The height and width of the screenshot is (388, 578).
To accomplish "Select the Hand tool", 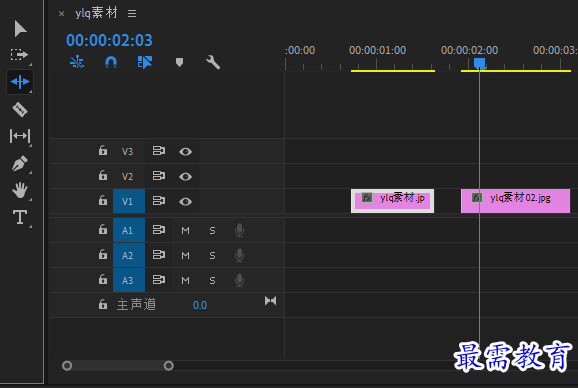I will [x=20, y=190].
